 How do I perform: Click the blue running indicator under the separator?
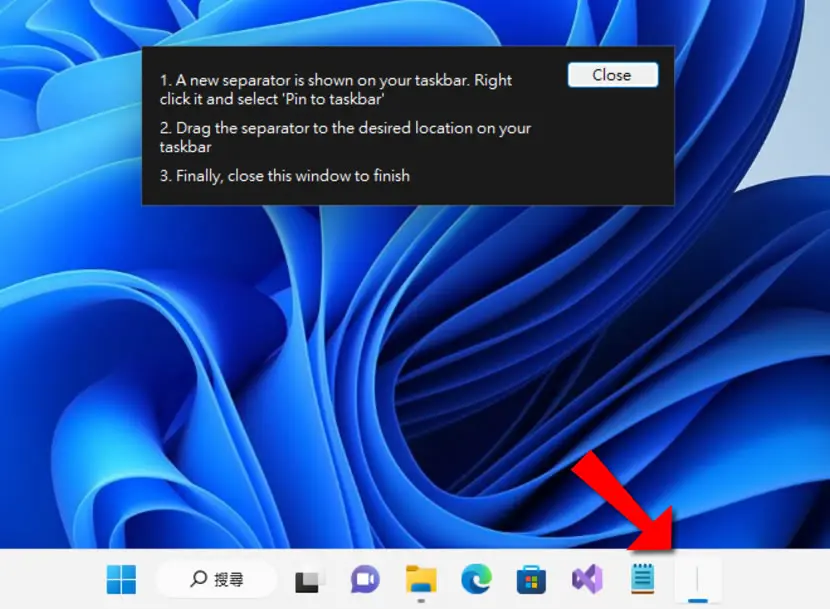(x=698, y=601)
